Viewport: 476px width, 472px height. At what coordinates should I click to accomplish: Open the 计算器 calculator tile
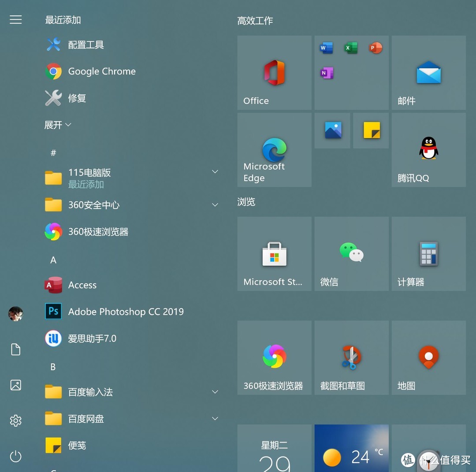point(429,254)
